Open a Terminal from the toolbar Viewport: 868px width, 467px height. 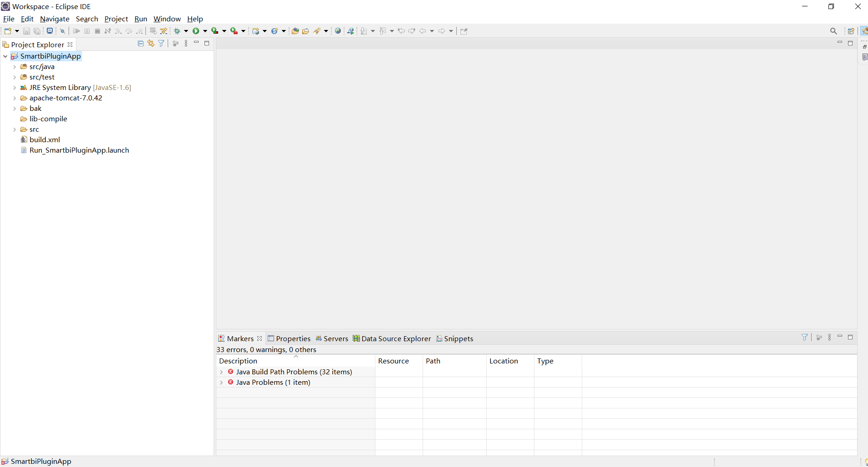pyautogui.click(x=50, y=31)
